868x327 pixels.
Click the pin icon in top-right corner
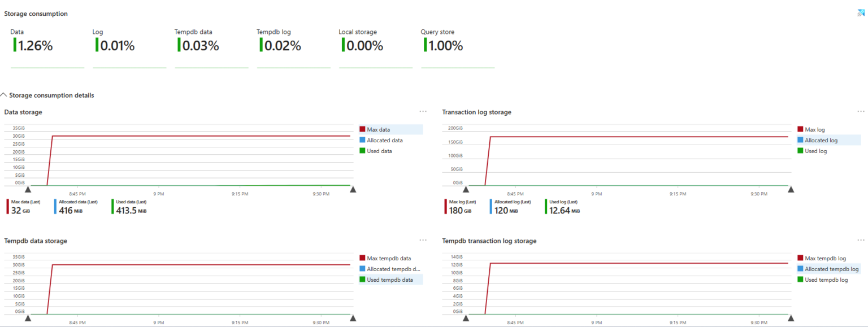pyautogui.click(x=861, y=13)
